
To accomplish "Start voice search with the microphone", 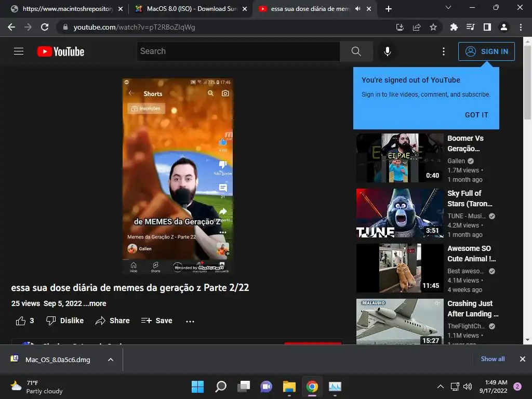I will [388, 51].
